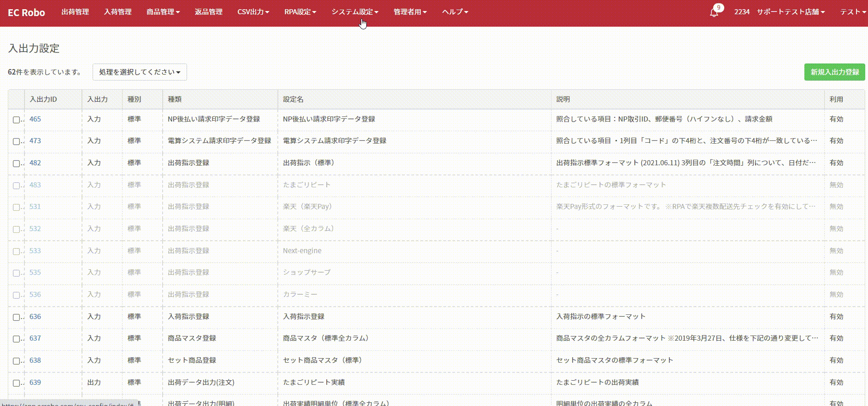Tick the checkbox for row 473

(x=16, y=141)
